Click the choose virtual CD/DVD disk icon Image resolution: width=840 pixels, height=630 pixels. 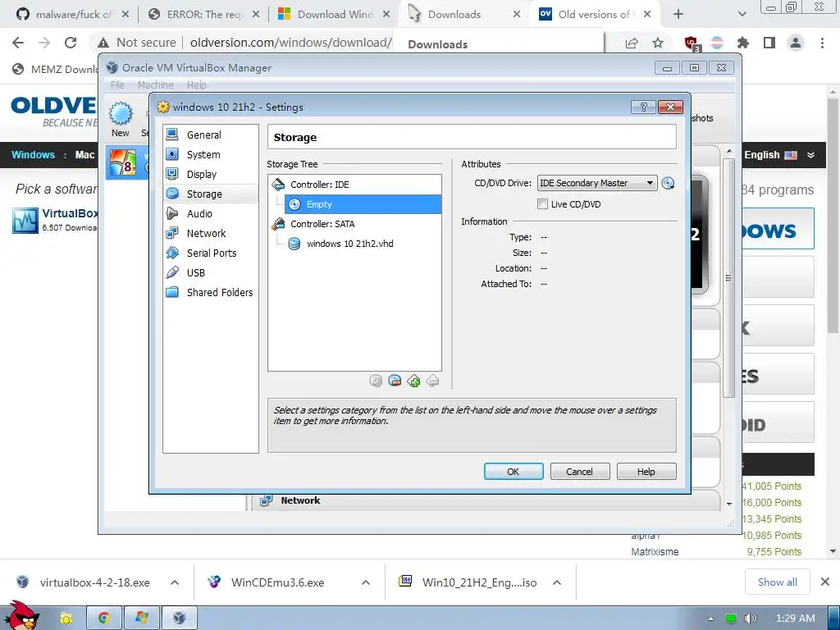(668, 183)
